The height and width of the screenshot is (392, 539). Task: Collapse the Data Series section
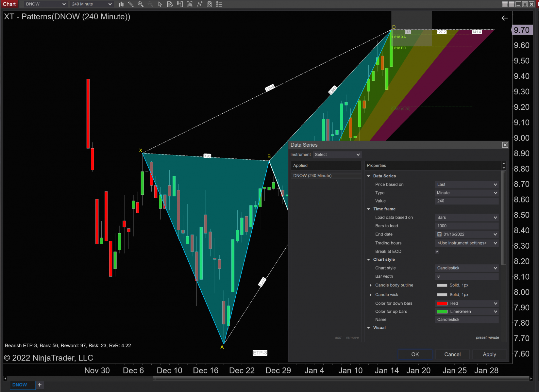pyautogui.click(x=369, y=176)
